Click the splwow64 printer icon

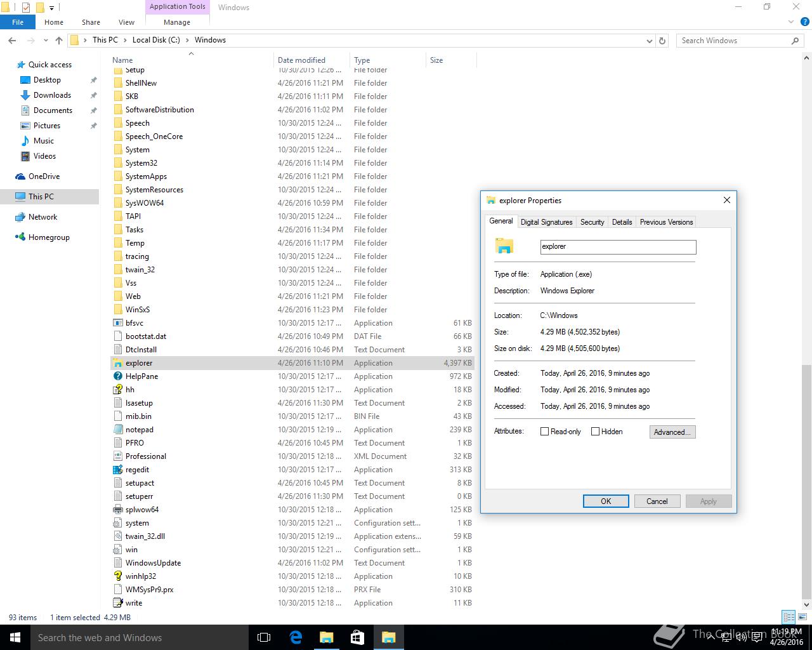point(117,510)
